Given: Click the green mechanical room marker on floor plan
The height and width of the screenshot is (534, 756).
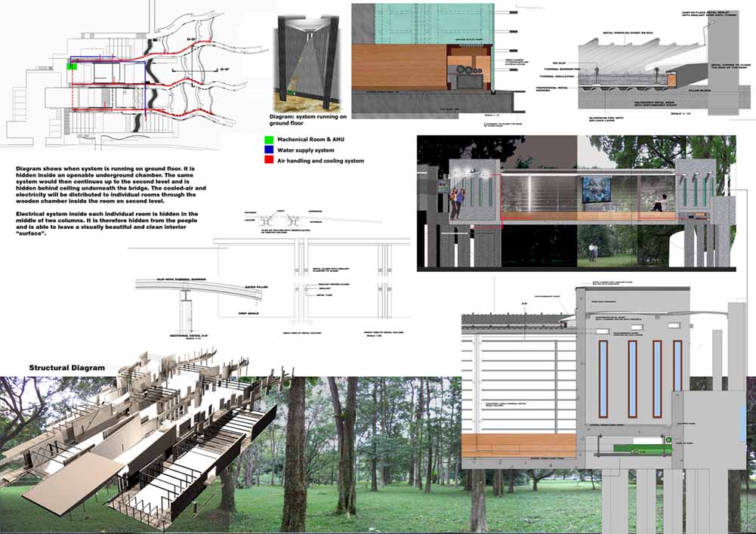Looking at the screenshot, I should [x=72, y=66].
